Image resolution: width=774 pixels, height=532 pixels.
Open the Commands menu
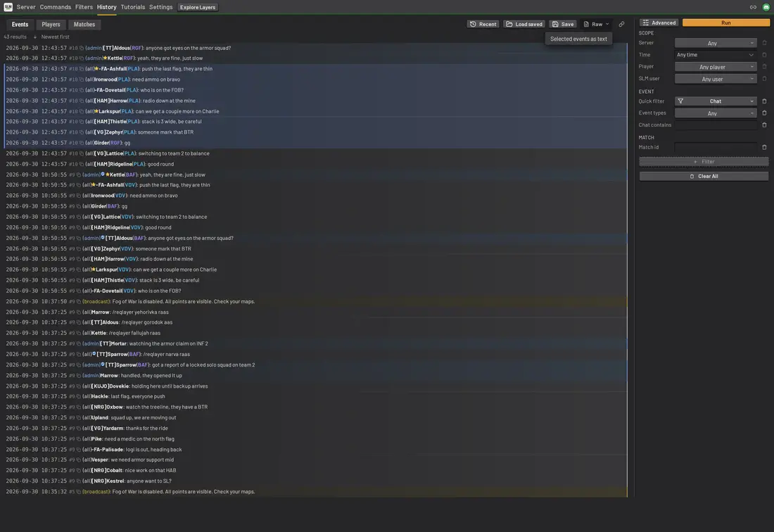pos(56,7)
